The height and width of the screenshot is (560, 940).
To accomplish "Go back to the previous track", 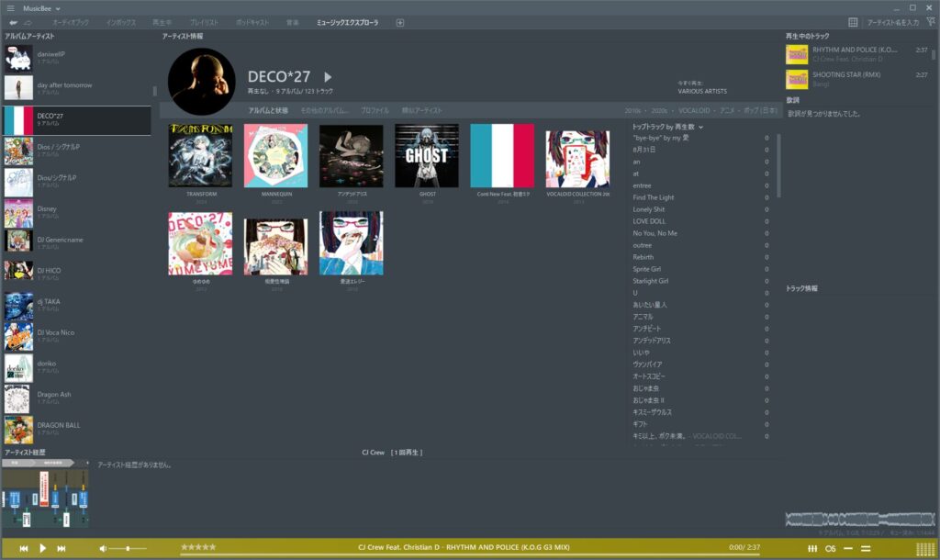I will [23, 548].
